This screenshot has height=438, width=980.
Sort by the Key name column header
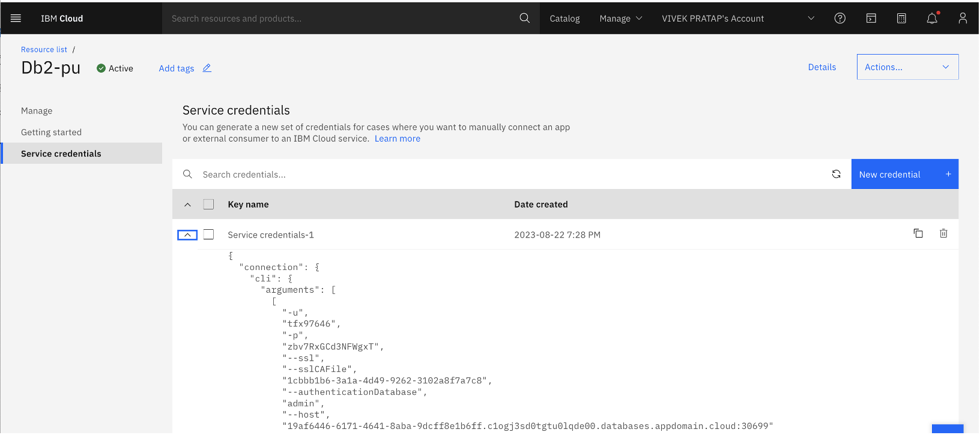click(x=248, y=205)
